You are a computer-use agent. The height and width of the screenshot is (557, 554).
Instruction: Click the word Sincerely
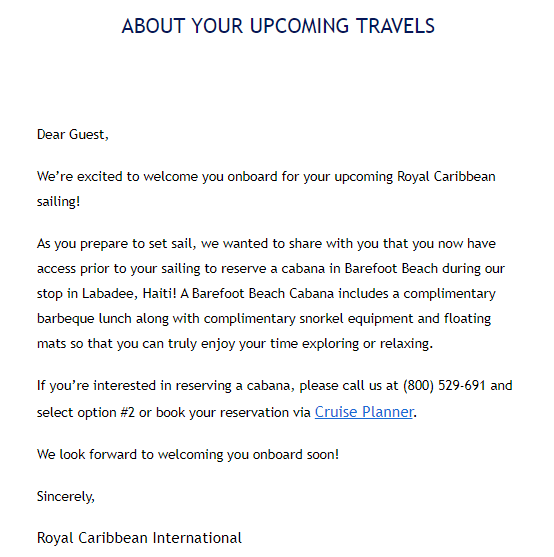pyautogui.click(x=66, y=496)
